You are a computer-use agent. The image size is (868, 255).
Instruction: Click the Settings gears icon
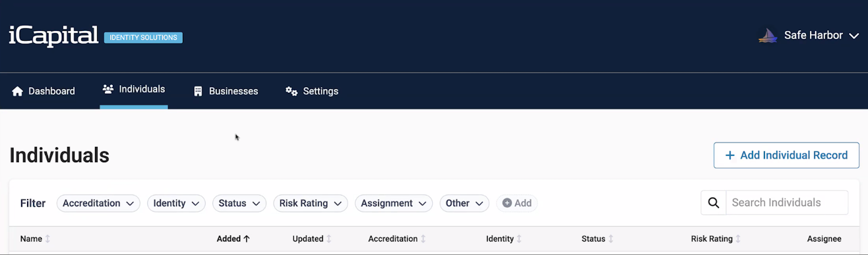coord(291,91)
